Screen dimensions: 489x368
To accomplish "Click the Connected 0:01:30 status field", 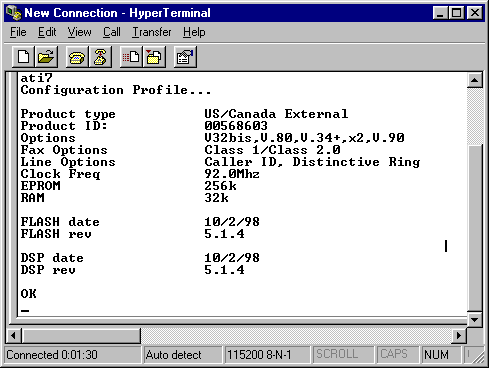I will coord(73,355).
